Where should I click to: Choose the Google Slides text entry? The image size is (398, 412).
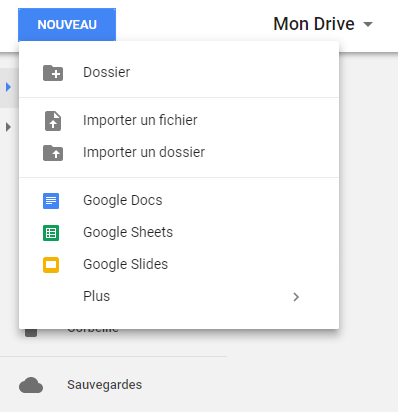pos(125,264)
